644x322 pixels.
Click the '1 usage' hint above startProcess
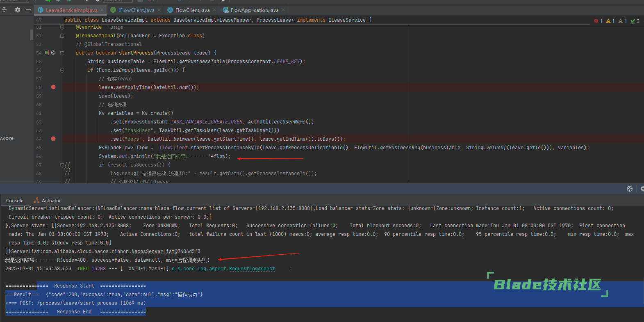115,27
